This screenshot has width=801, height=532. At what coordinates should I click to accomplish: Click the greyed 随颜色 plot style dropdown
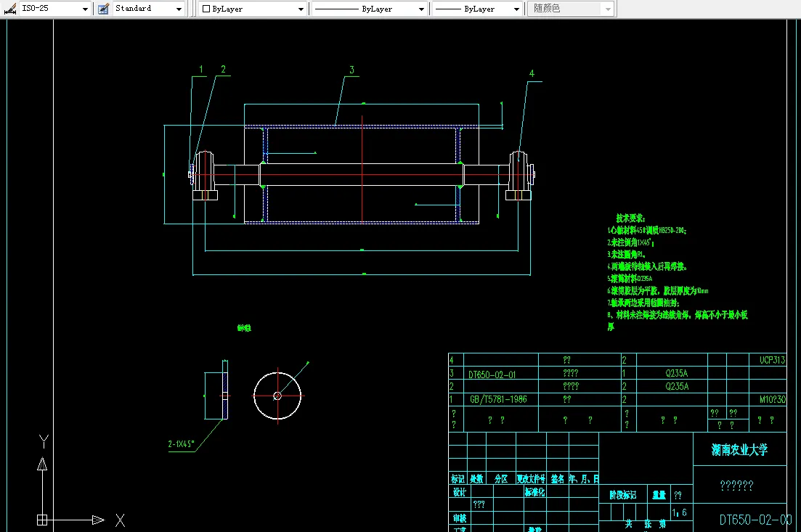click(571, 9)
